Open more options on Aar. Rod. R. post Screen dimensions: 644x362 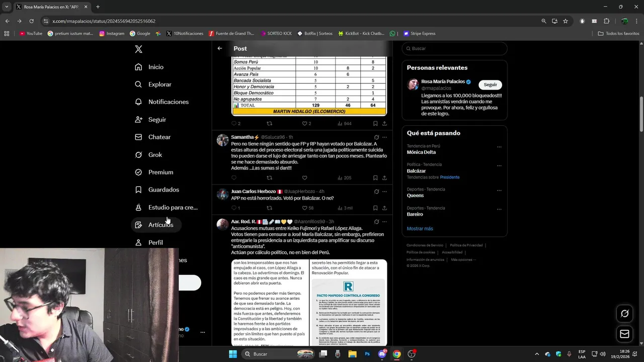click(384, 221)
